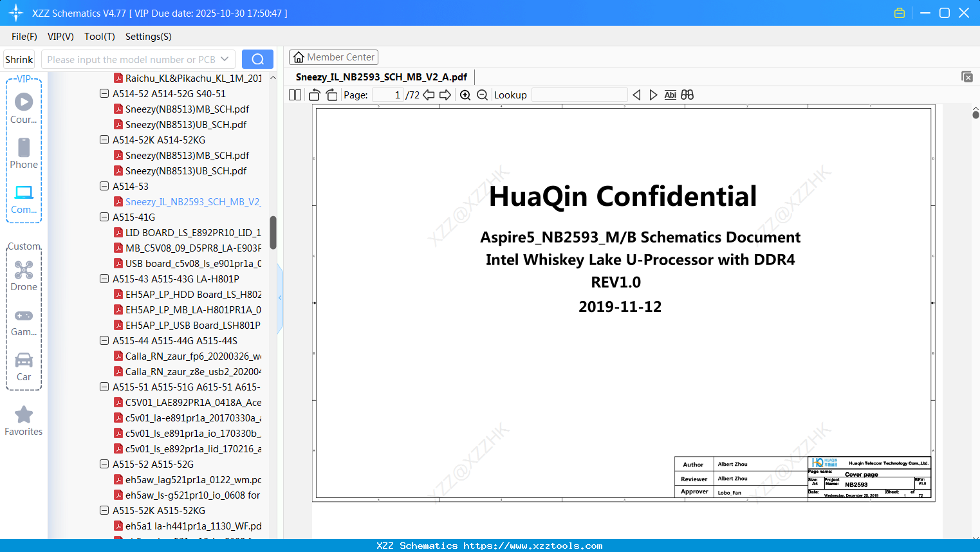The height and width of the screenshot is (552, 980).
Task: Open the Settings(S) menu
Action: click(149, 37)
